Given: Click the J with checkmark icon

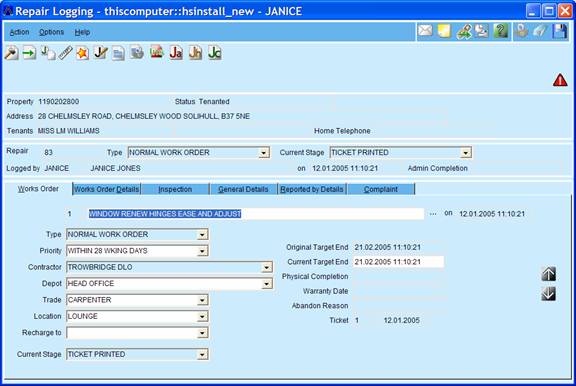Looking at the screenshot, I should click(x=101, y=53).
